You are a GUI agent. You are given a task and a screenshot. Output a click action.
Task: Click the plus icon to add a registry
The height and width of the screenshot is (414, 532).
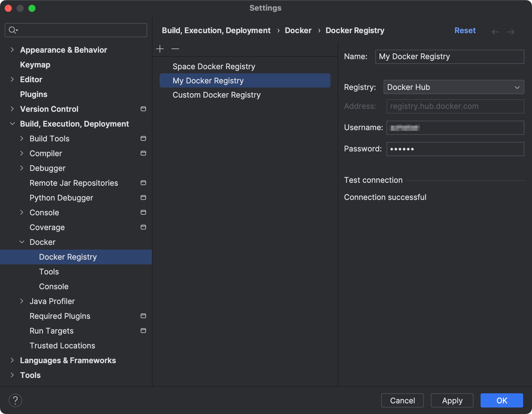click(x=160, y=48)
